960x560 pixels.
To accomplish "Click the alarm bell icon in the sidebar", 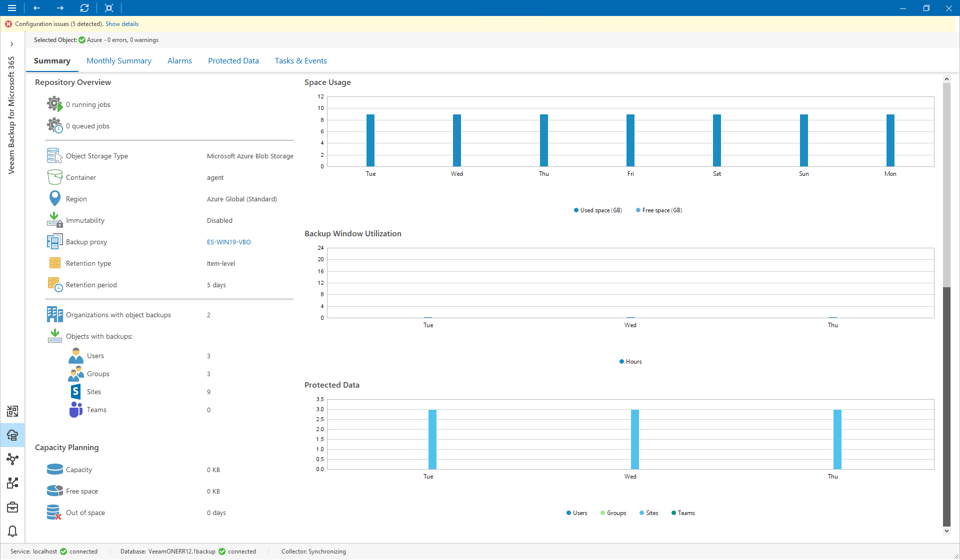I will [x=12, y=531].
